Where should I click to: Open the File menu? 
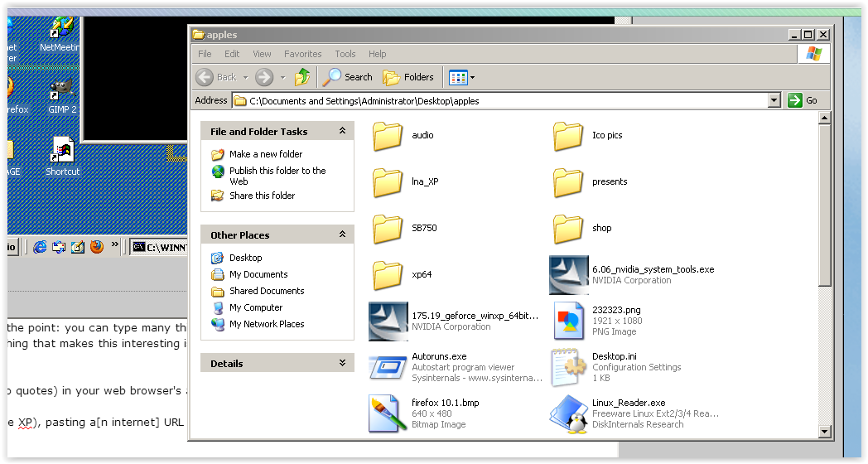tap(205, 54)
